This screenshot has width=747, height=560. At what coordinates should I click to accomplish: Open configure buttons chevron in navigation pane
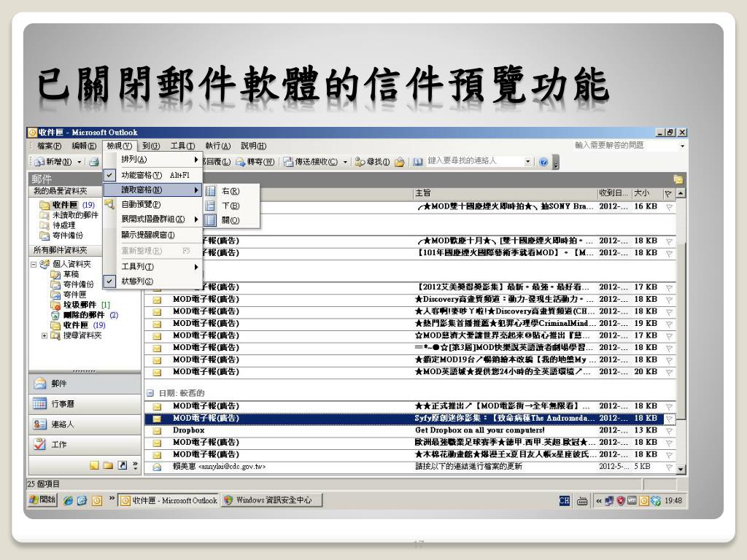135,465
